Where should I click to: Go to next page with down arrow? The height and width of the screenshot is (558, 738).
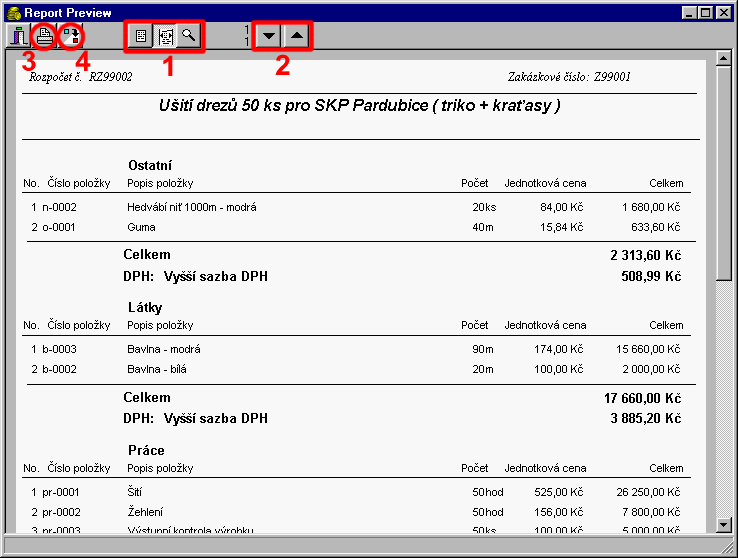(268, 37)
